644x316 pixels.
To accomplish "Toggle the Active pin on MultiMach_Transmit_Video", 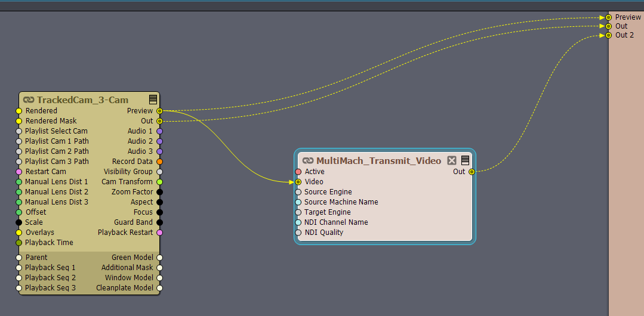I will pyautogui.click(x=298, y=172).
